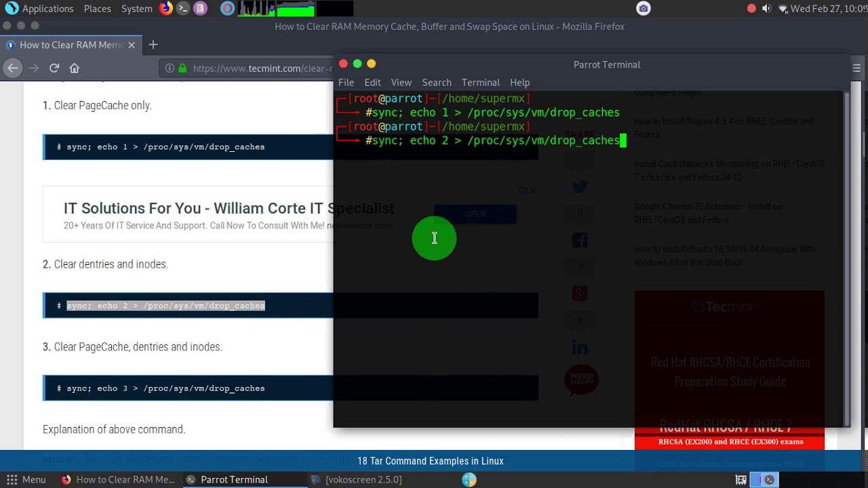Open the Places menu in top panel

(x=97, y=8)
